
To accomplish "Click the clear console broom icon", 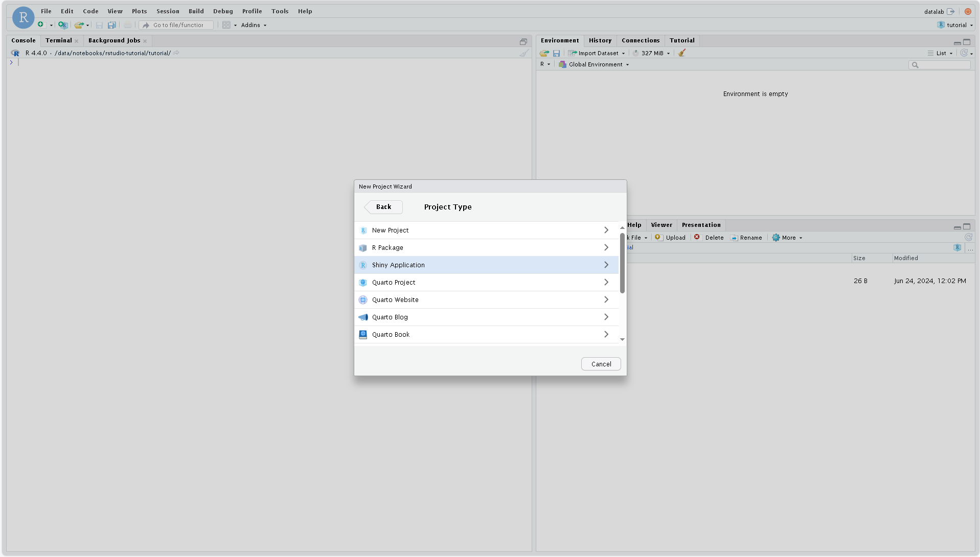I will (x=524, y=53).
